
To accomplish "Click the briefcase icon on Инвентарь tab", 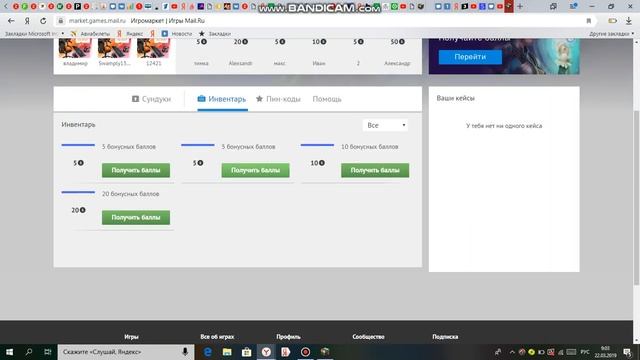I will tap(201, 98).
